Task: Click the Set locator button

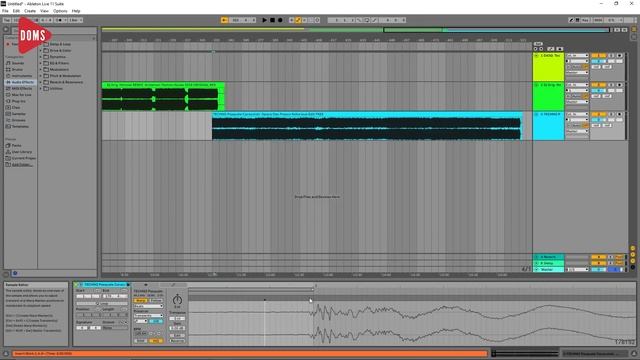Action: [538, 44]
